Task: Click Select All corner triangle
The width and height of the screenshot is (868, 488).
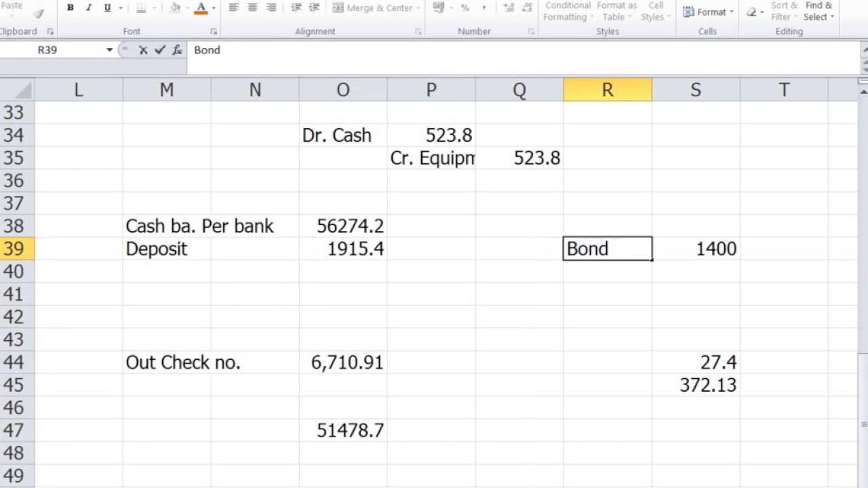Action: coord(17,89)
